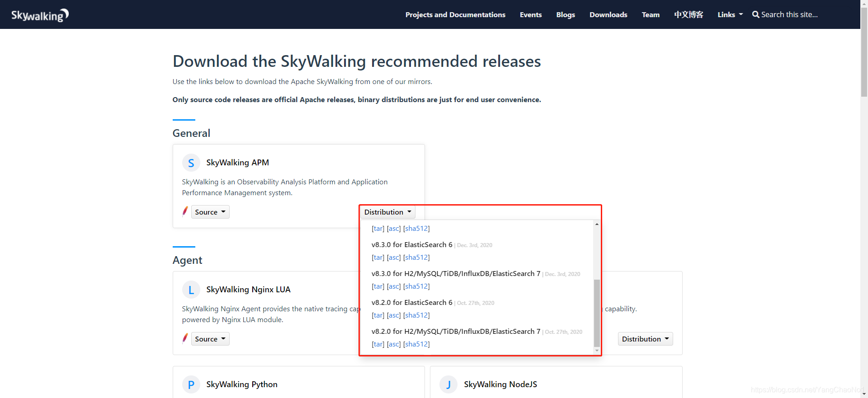868x398 pixels.
Task: Open [sha512] for v8.2.0 ElasticSearch 6
Action: click(x=416, y=315)
